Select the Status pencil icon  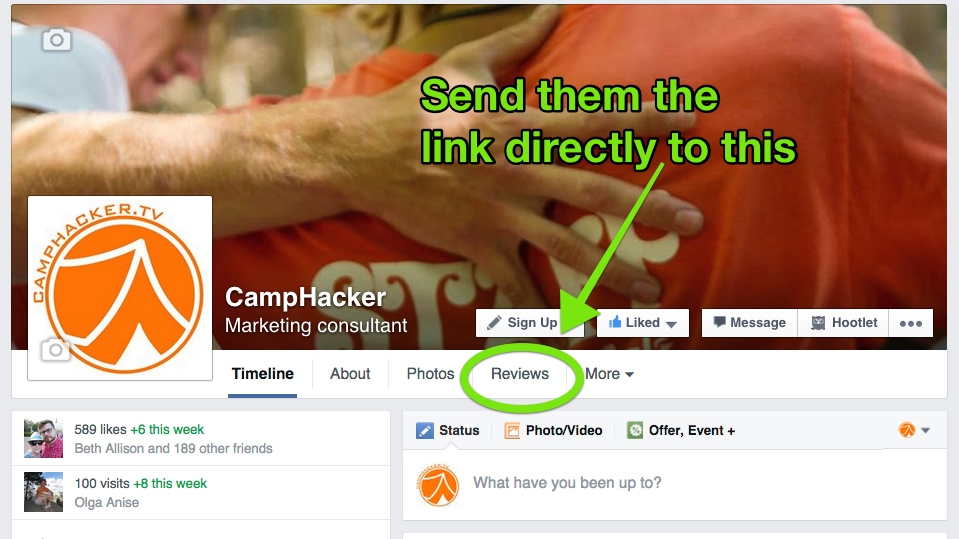424,431
